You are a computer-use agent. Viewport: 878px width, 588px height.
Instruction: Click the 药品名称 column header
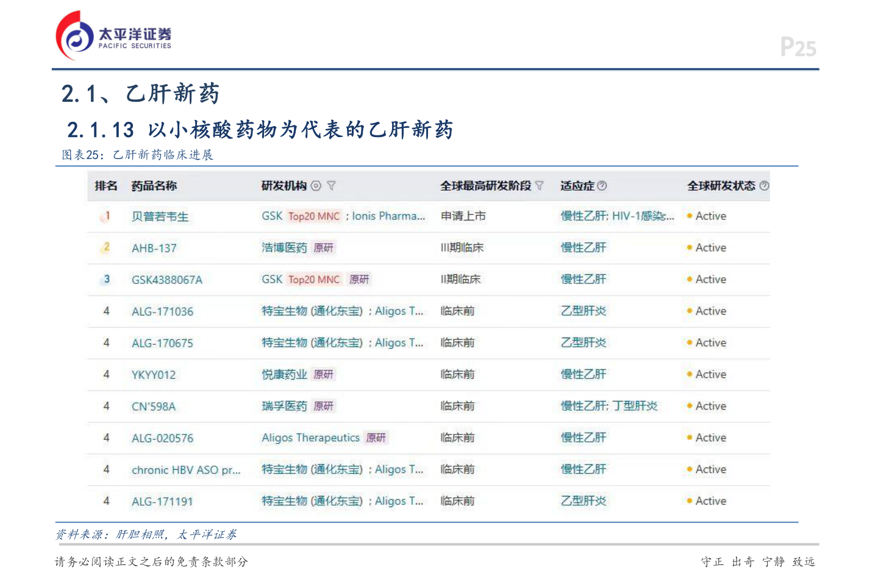pyautogui.click(x=154, y=186)
